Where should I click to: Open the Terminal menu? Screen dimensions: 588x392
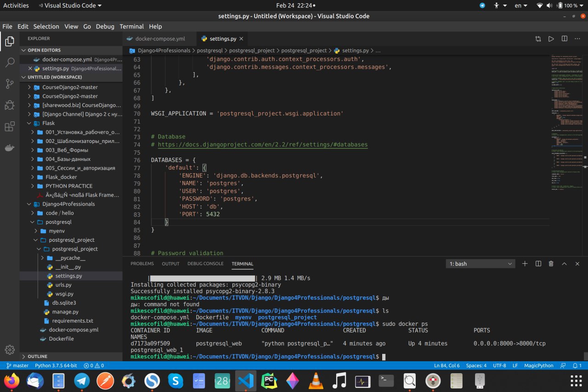131,27
